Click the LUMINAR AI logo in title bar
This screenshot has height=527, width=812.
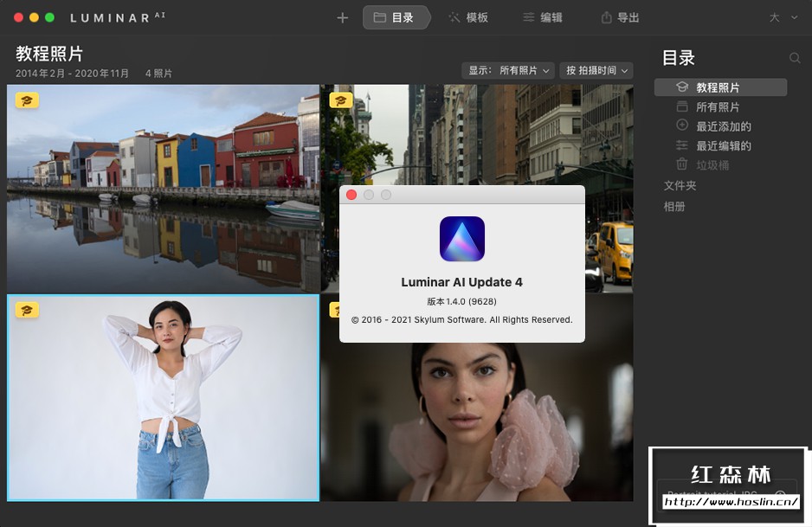coord(118,17)
